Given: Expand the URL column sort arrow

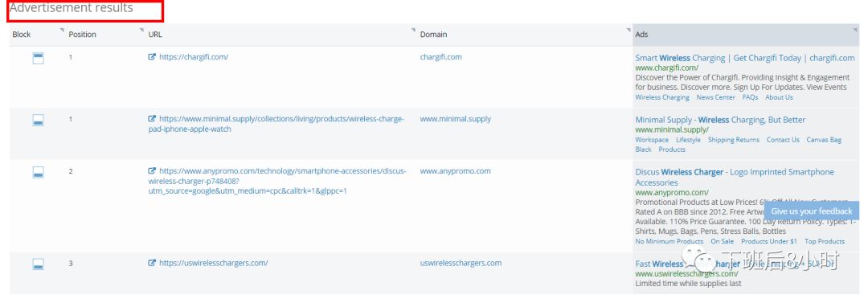Looking at the screenshot, I should 413,30.
